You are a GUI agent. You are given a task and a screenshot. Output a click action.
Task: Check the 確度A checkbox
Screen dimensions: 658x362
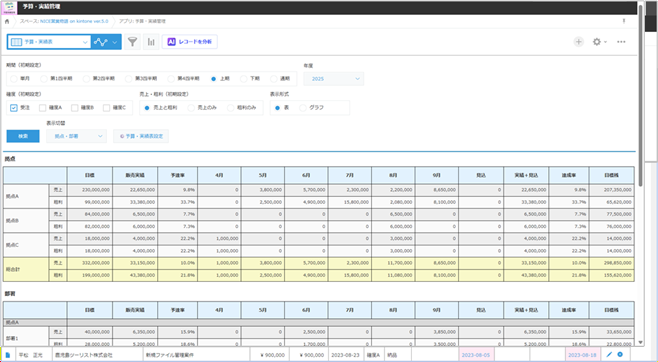click(x=42, y=108)
